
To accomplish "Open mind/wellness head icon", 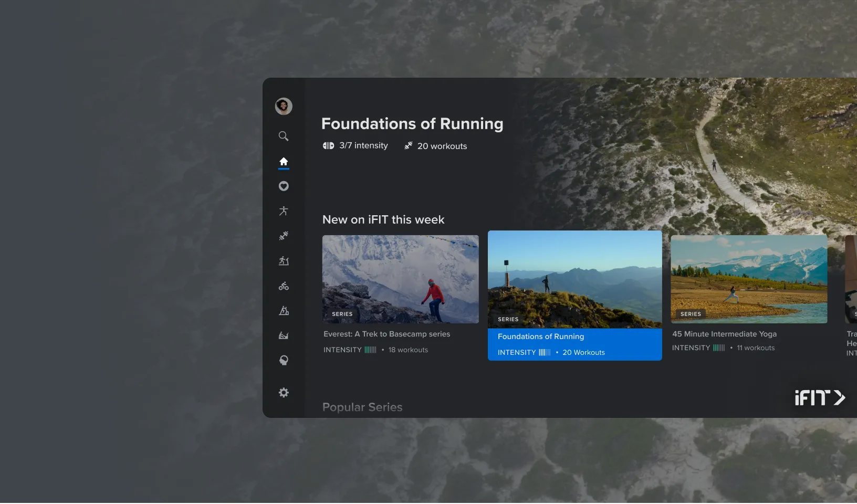I will tap(284, 361).
